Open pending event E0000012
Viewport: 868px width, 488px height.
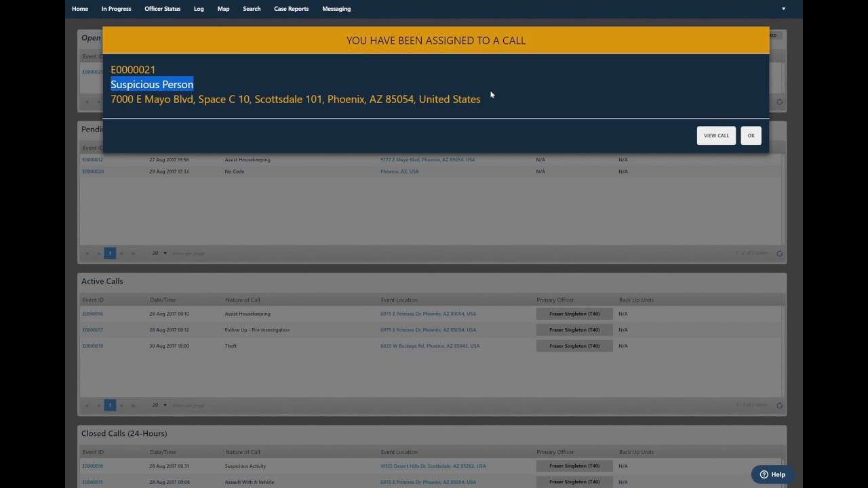coord(93,160)
